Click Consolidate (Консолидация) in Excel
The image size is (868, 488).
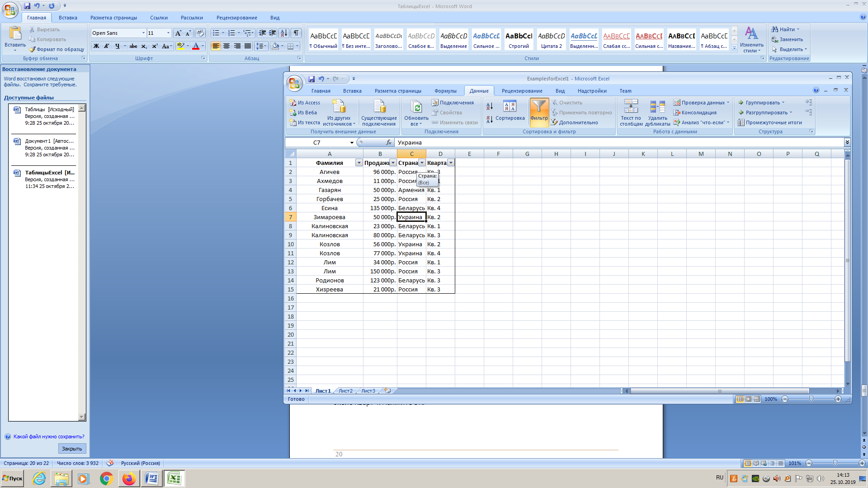tap(694, 113)
